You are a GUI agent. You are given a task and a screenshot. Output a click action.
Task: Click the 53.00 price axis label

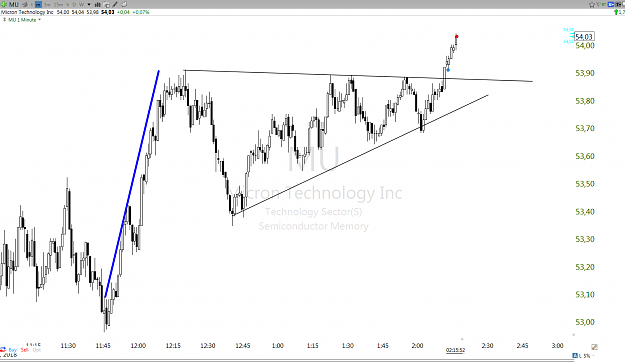[x=585, y=322]
